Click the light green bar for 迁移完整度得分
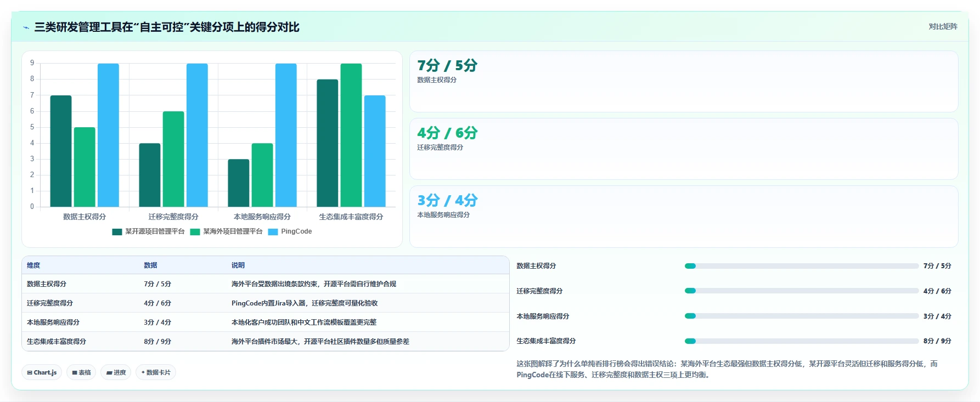 pyautogui.click(x=173, y=159)
